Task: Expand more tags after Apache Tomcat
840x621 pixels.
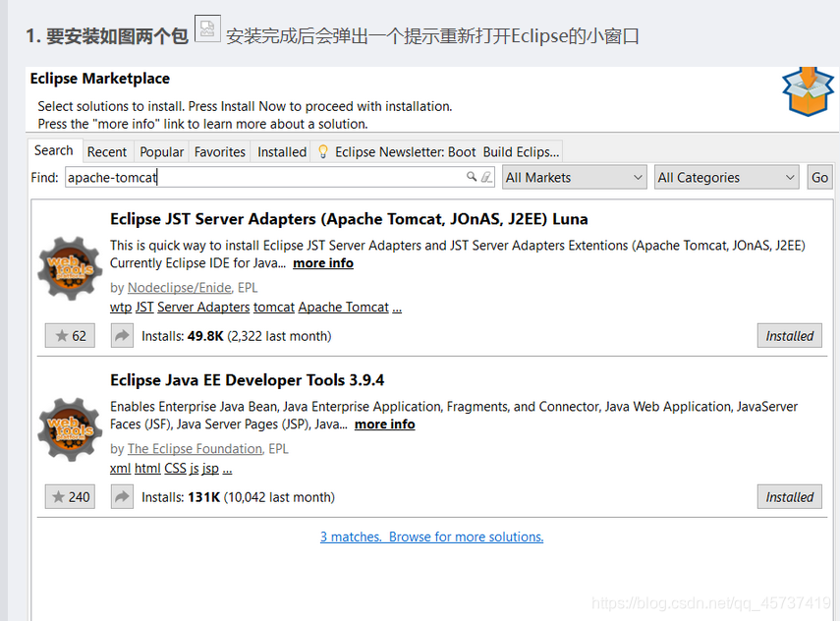Action: (397, 309)
